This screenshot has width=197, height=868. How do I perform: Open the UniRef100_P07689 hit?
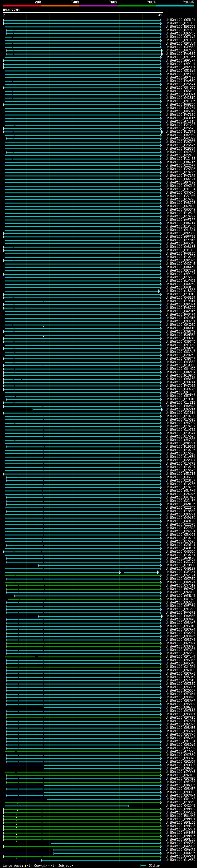coord(180,50)
